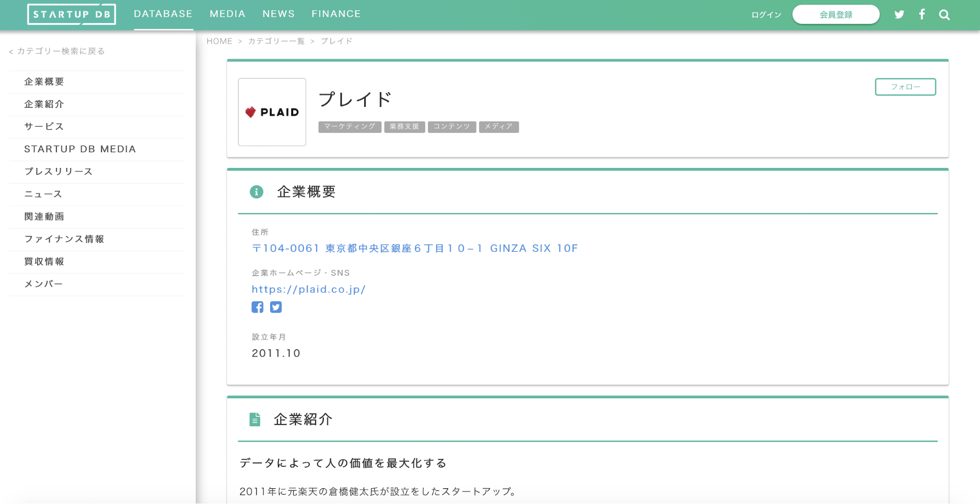Select プレスリリース in the sidebar
980x504 pixels.
pyautogui.click(x=97, y=172)
